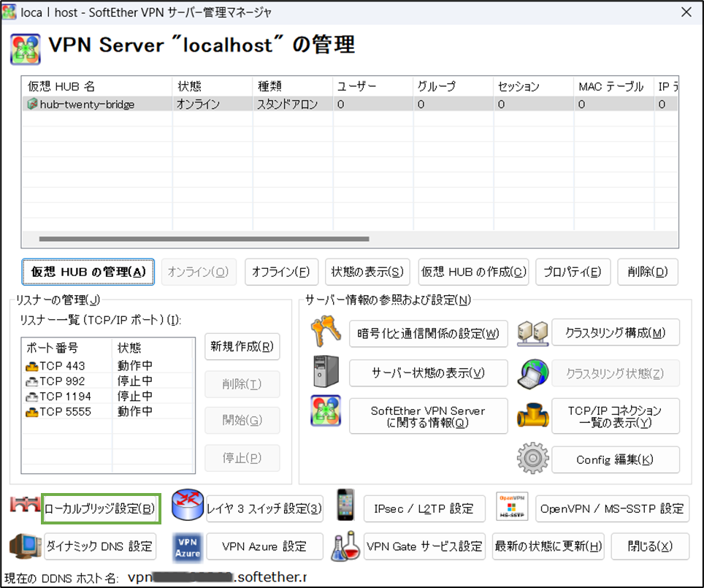Click 最新の状態に更新(H)
The image size is (704, 588).
548,546
